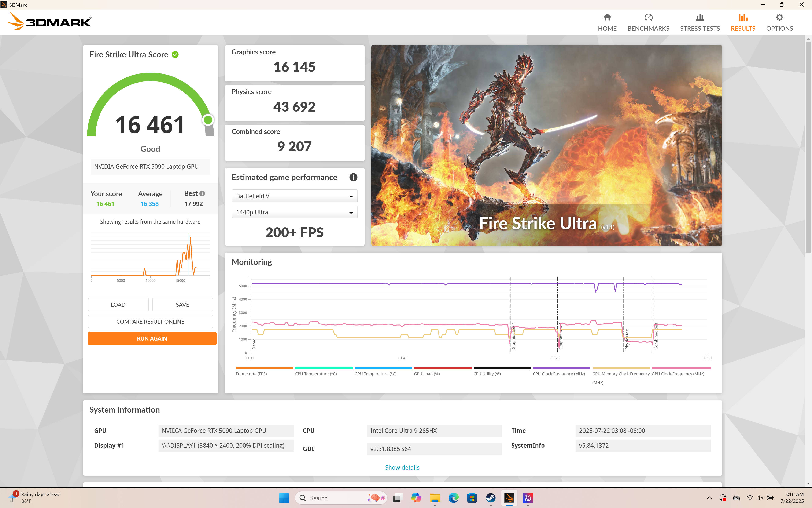Click the crossed-out cloud tray icon
Screen dimensions: 812x508
tap(736, 498)
